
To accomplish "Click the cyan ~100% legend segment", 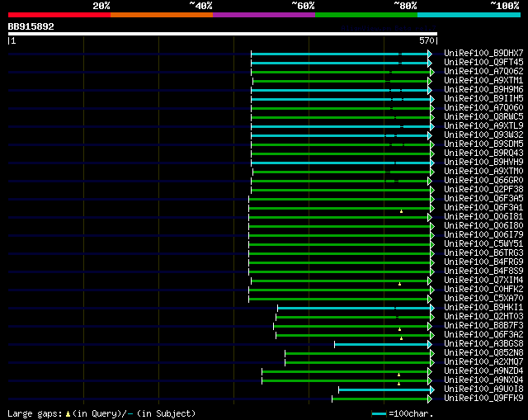I will click(x=468, y=15).
